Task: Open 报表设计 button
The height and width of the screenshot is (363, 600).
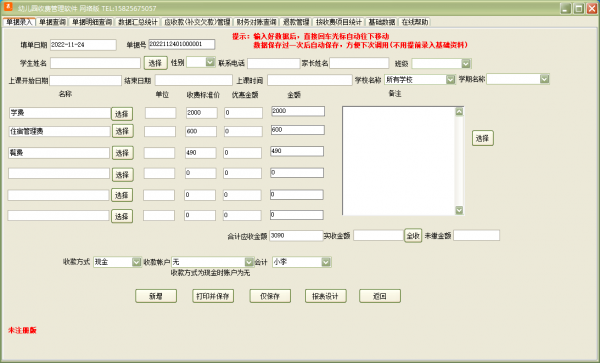Action: (326, 296)
